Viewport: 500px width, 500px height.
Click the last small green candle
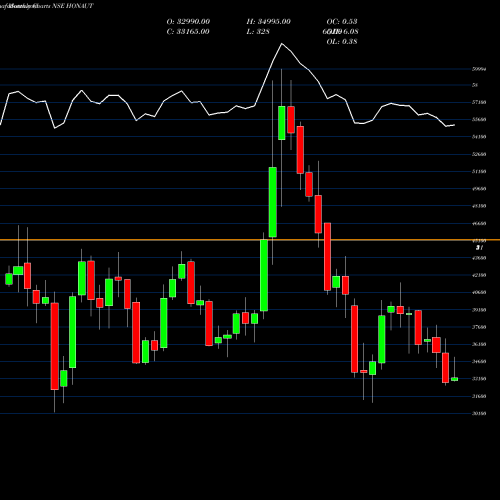454,379
